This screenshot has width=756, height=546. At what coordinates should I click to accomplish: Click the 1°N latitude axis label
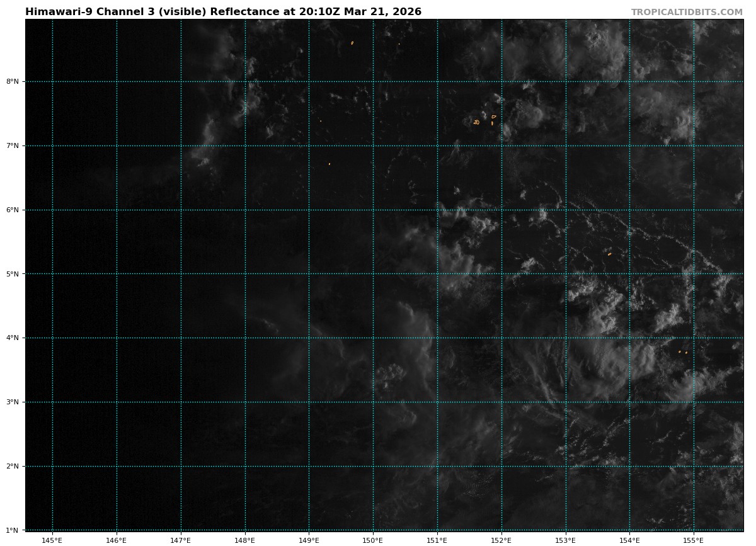point(13,530)
